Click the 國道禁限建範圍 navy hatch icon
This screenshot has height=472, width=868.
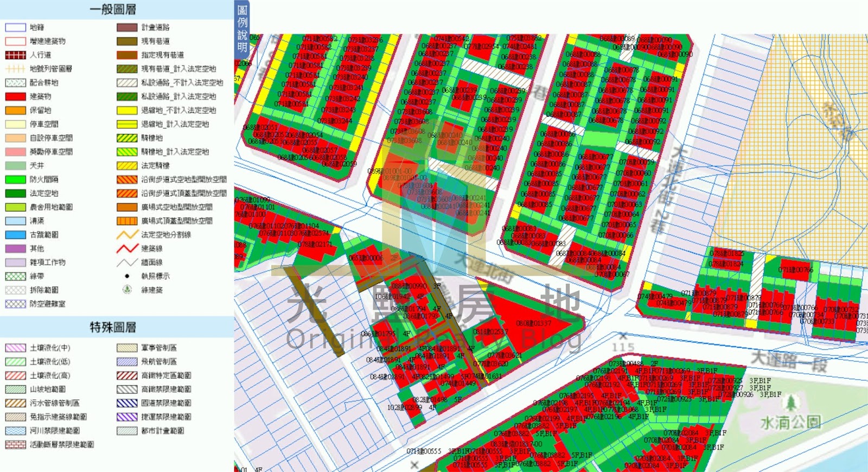pyautogui.click(x=127, y=403)
